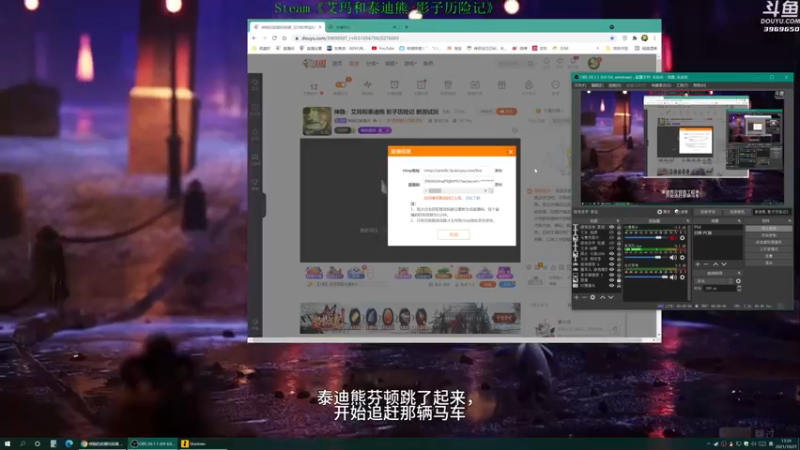Go to 首页 in Douyu navigation

(337, 63)
